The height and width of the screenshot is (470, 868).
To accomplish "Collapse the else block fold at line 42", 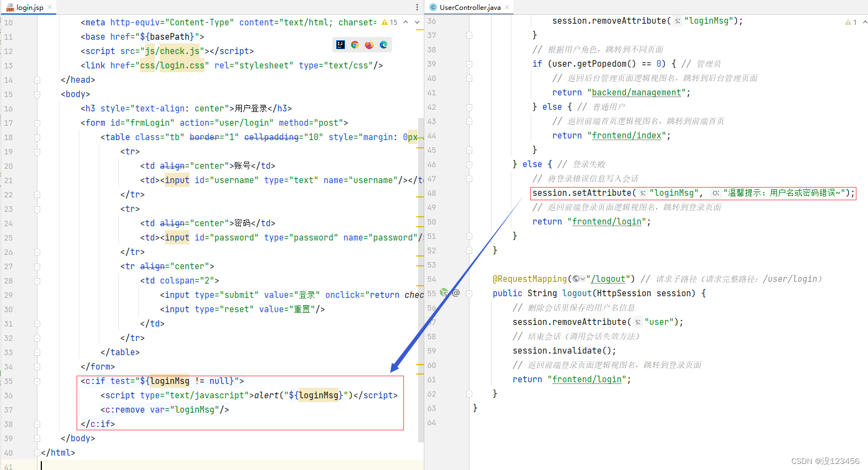I will pos(469,107).
